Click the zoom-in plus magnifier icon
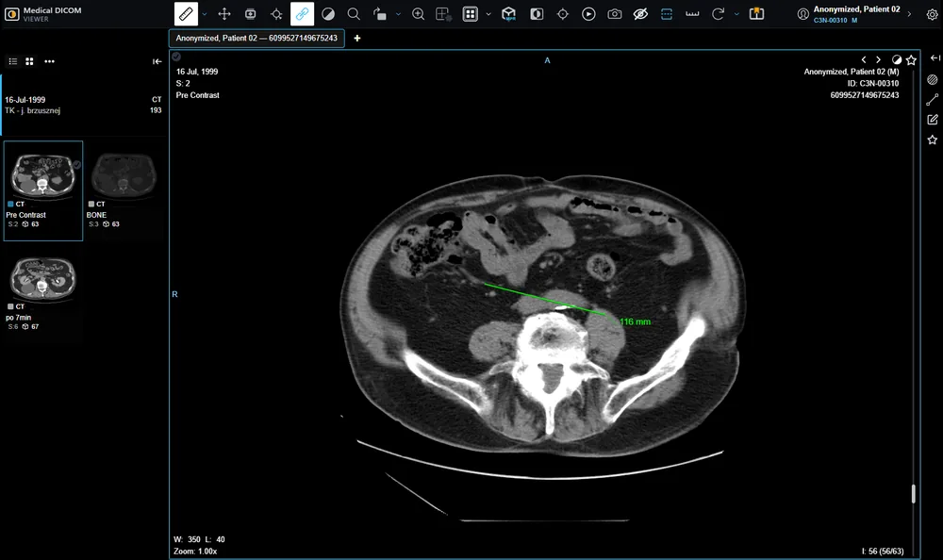Viewport: 943px width, 560px height. 418,14
